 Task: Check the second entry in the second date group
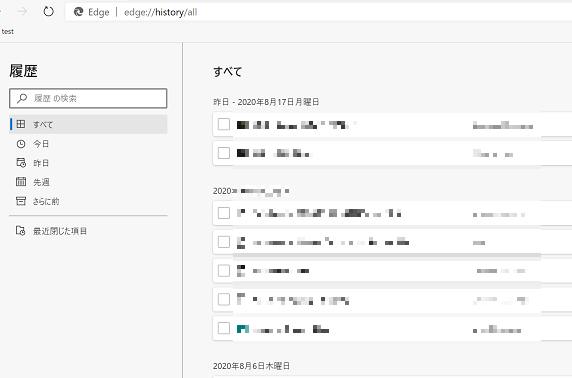pos(224,242)
